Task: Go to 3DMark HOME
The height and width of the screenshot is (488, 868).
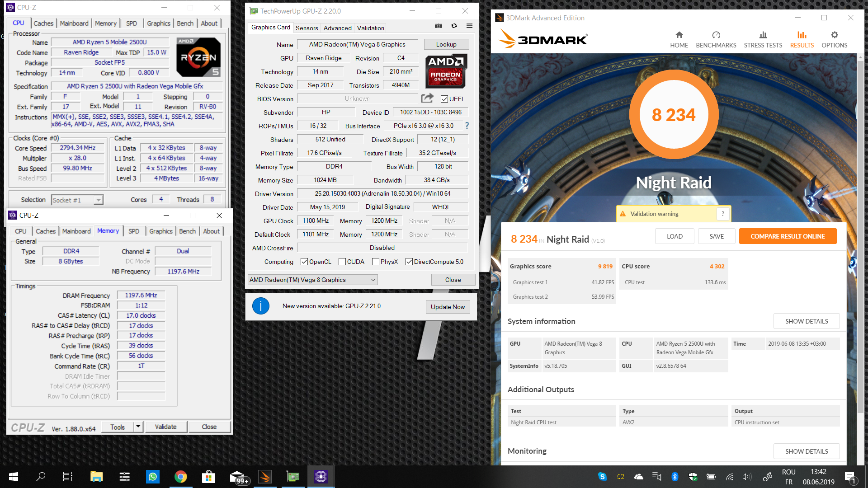Action: [679, 40]
